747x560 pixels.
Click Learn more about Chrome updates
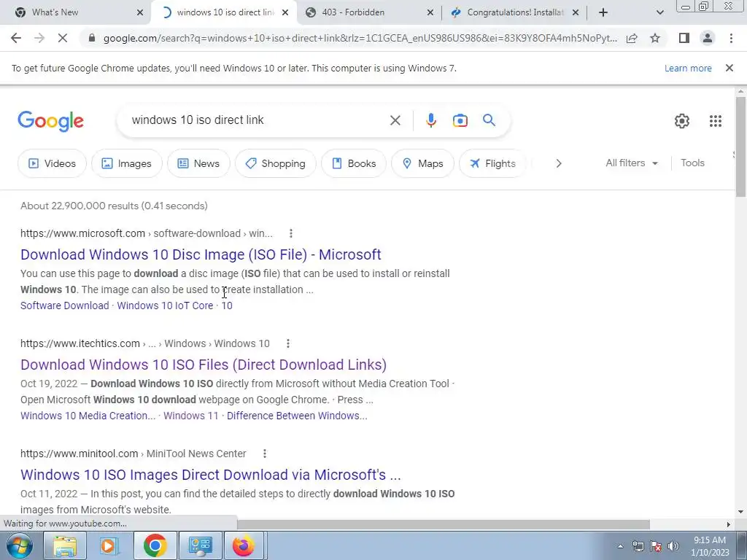[688, 68]
